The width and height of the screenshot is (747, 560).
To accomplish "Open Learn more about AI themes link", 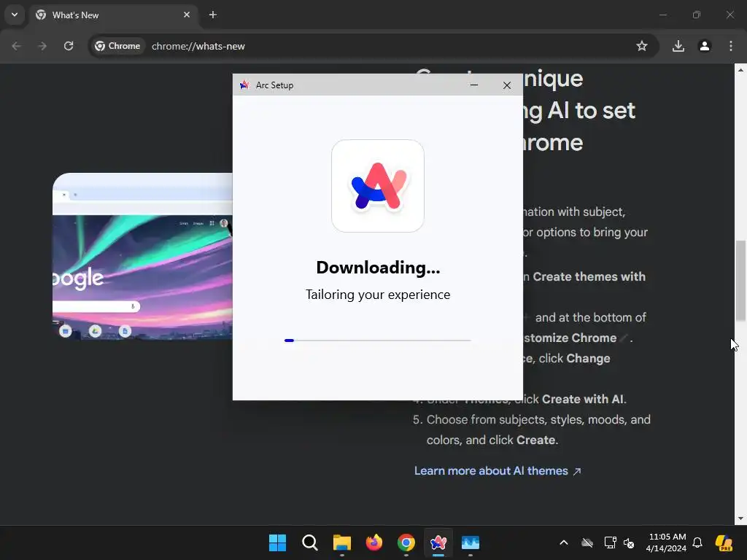I will [498, 471].
